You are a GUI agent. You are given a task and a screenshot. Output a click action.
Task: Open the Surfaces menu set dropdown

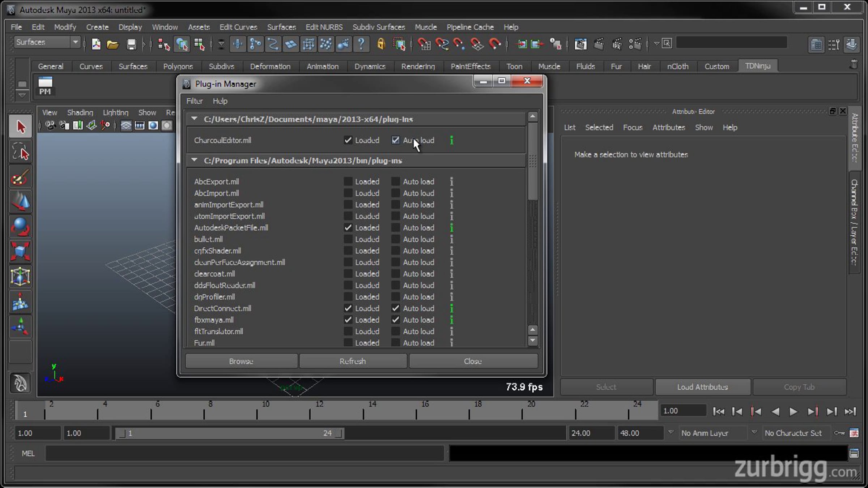pos(75,42)
